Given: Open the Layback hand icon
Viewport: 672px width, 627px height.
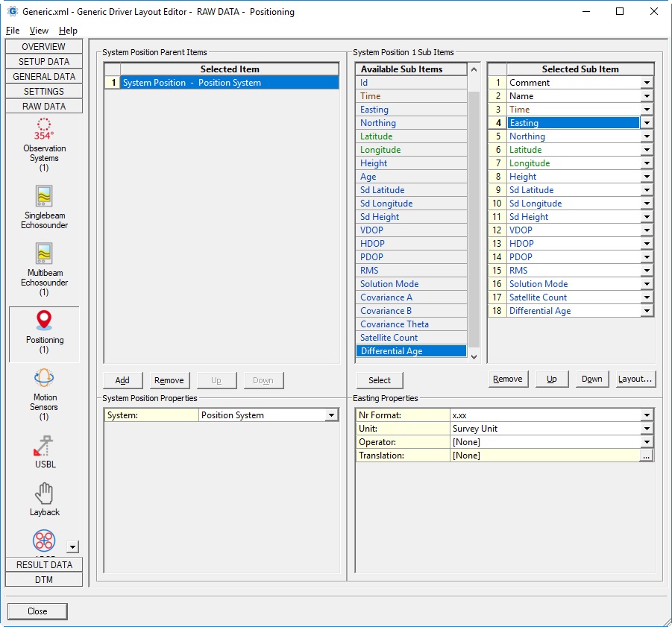Looking at the screenshot, I should (x=44, y=494).
